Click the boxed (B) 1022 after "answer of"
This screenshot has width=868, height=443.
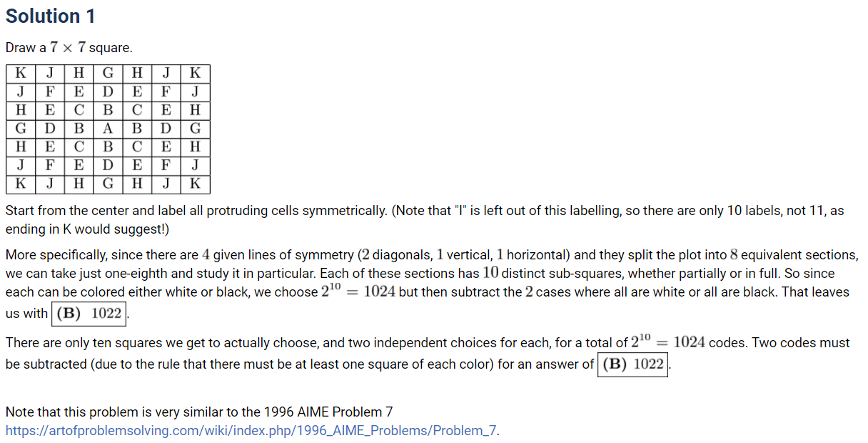632,364
